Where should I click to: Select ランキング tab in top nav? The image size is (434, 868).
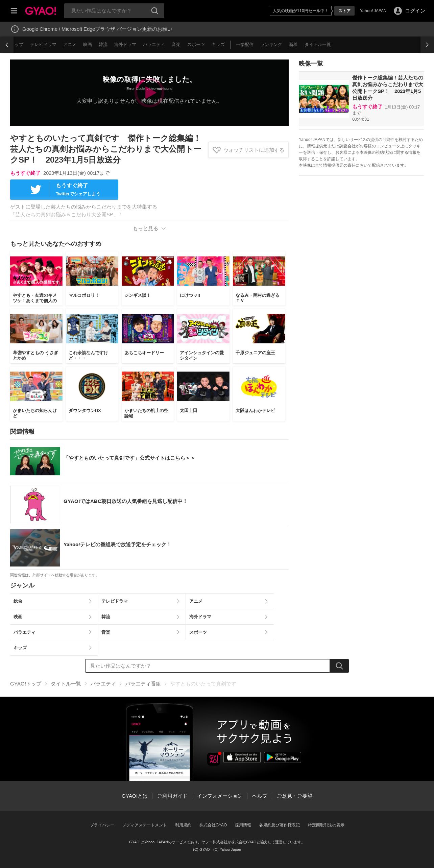click(x=271, y=45)
